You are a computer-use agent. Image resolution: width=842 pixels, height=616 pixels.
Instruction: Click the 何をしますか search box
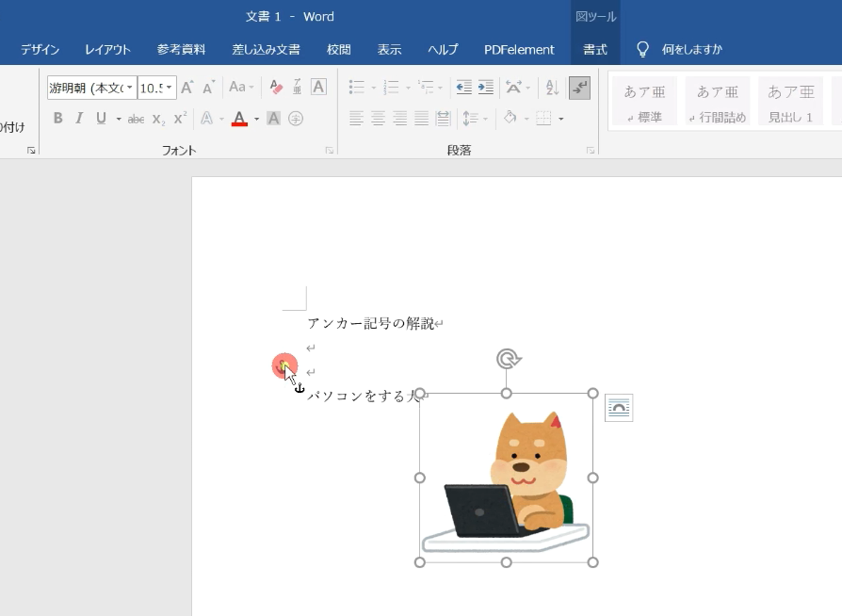tap(691, 49)
